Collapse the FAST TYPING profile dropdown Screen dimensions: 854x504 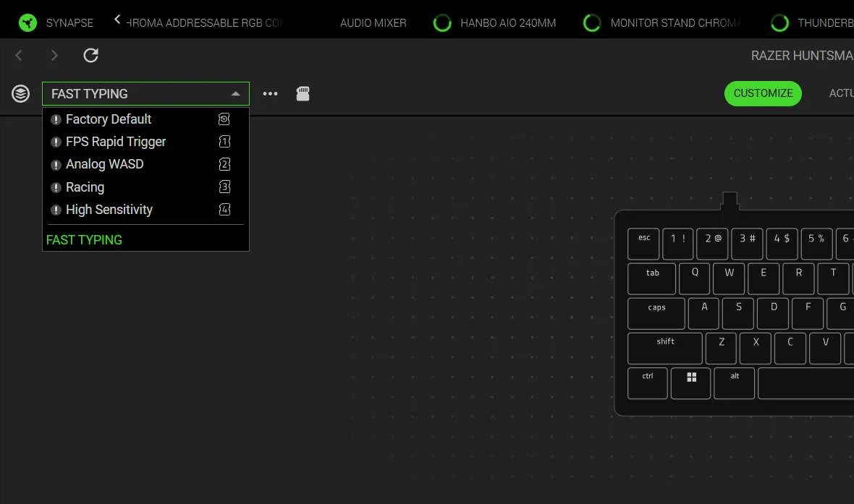(x=235, y=93)
